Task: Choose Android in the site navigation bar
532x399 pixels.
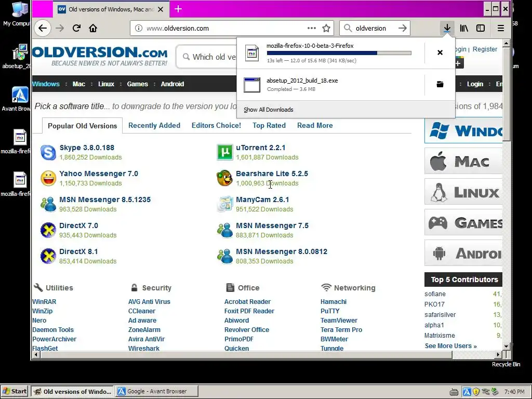Action: click(172, 84)
